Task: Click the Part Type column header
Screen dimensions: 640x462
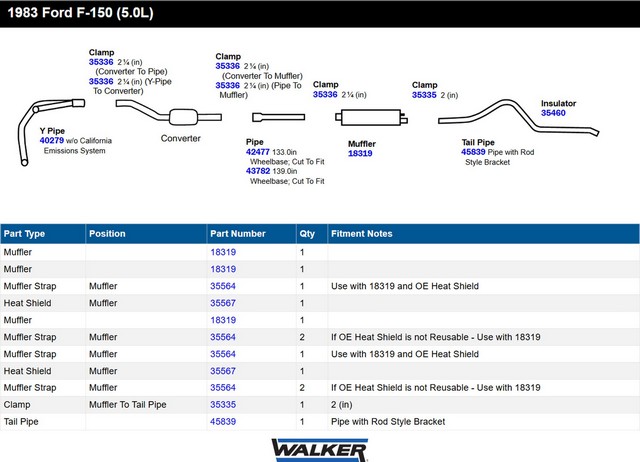Action: click(x=43, y=233)
